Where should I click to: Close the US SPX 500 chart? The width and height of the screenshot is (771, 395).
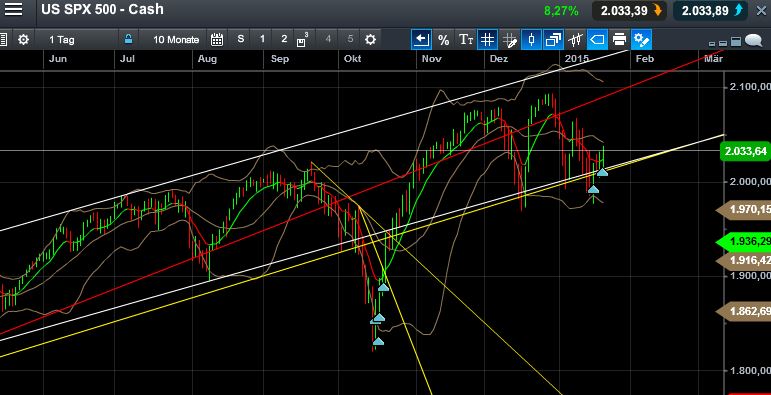coord(761,10)
